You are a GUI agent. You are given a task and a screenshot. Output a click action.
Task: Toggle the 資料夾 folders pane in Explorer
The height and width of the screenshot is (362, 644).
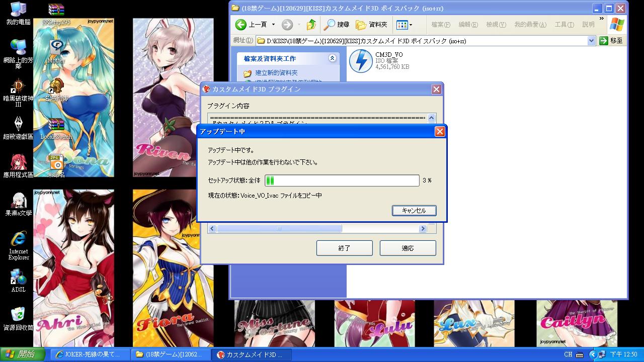(371, 24)
